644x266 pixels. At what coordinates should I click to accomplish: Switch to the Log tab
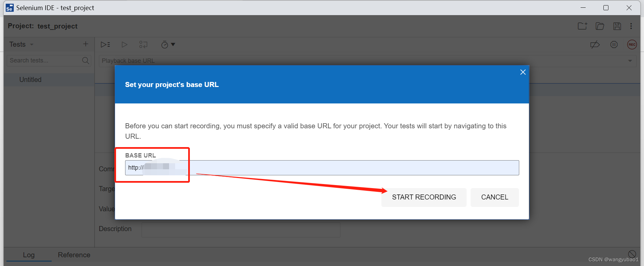pyautogui.click(x=29, y=255)
